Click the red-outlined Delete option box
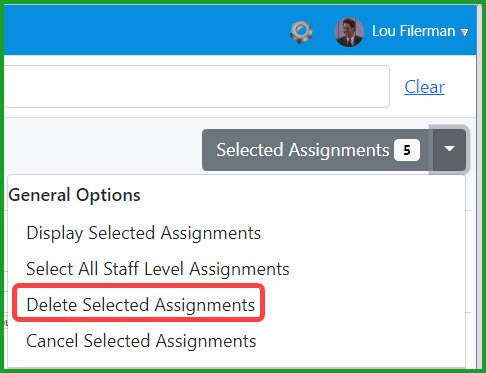This screenshot has height=373, width=486. pos(139,303)
